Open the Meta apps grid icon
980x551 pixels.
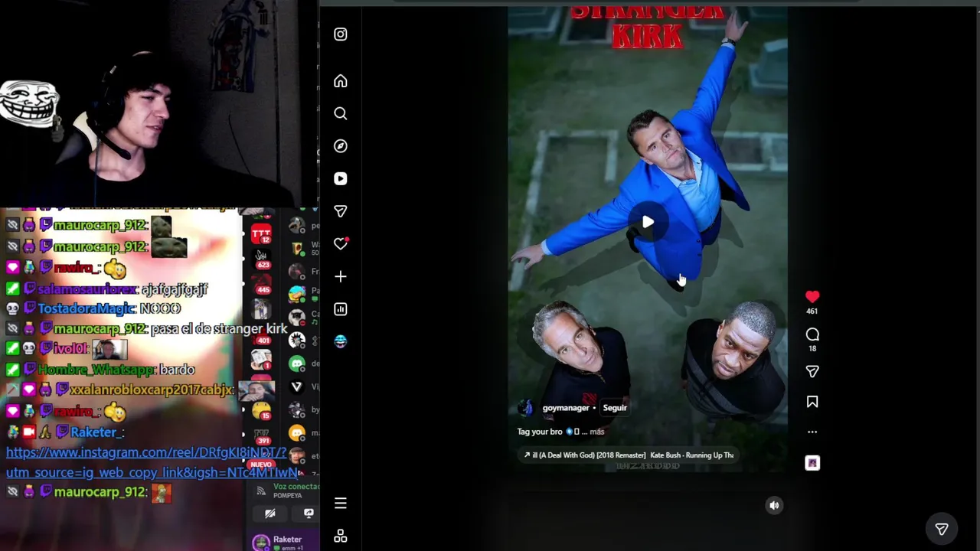coord(341,536)
